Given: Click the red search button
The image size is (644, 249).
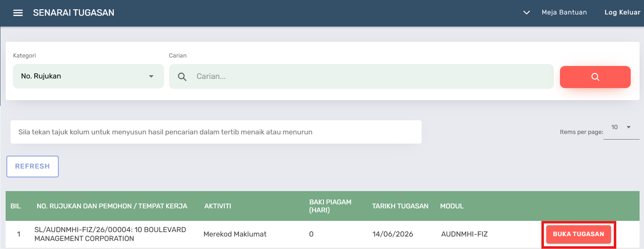Looking at the screenshot, I should (595, 77).
